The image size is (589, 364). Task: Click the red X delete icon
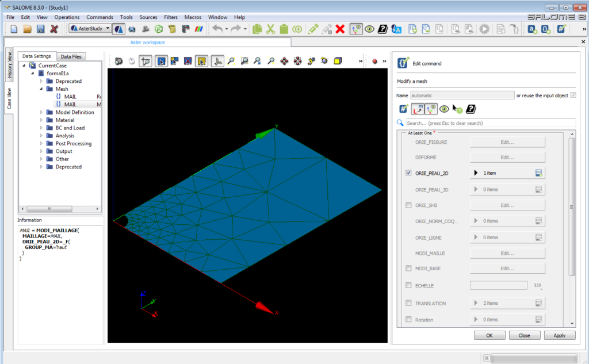tap(340, 29)
